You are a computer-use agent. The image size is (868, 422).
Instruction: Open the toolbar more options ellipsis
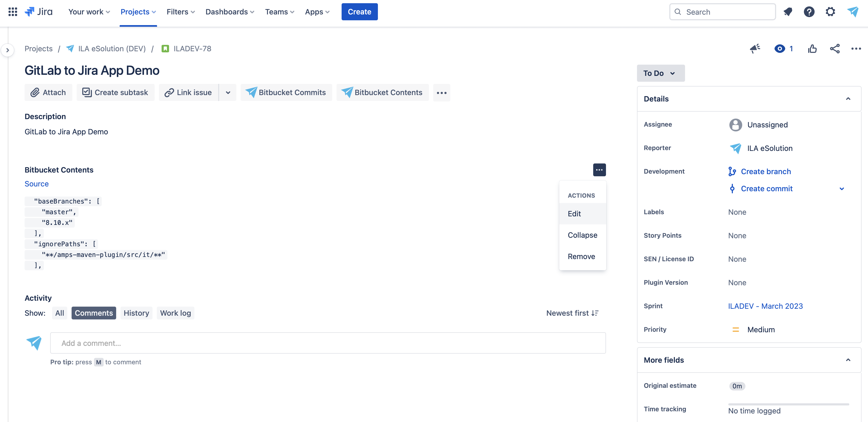[x=441, y=92]
